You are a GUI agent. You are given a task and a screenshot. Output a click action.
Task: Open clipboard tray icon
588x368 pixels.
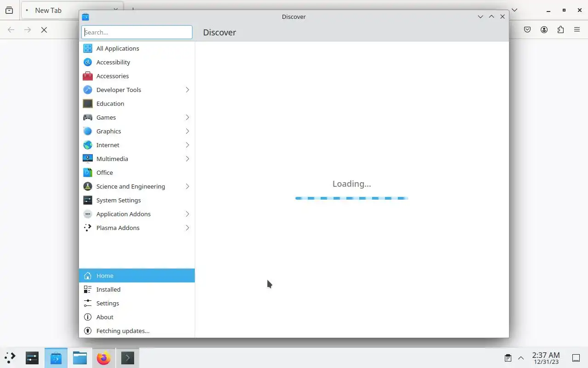pyautogui.click(x=508, y=358)
